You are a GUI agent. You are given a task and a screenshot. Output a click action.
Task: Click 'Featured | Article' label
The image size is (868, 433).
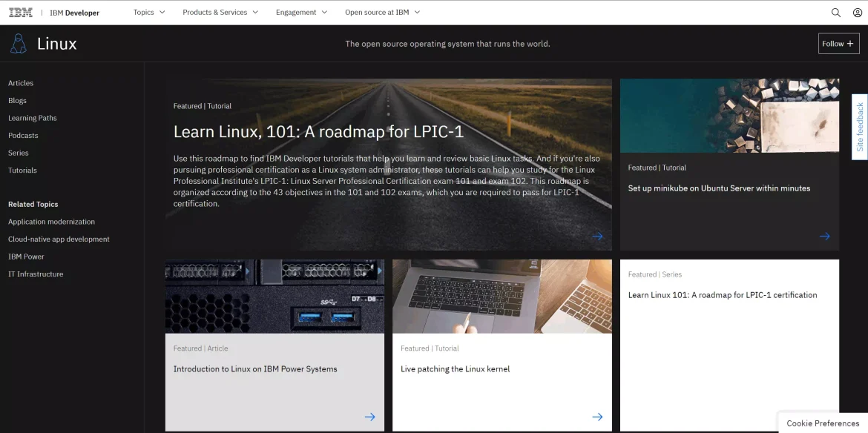point(200,348)
